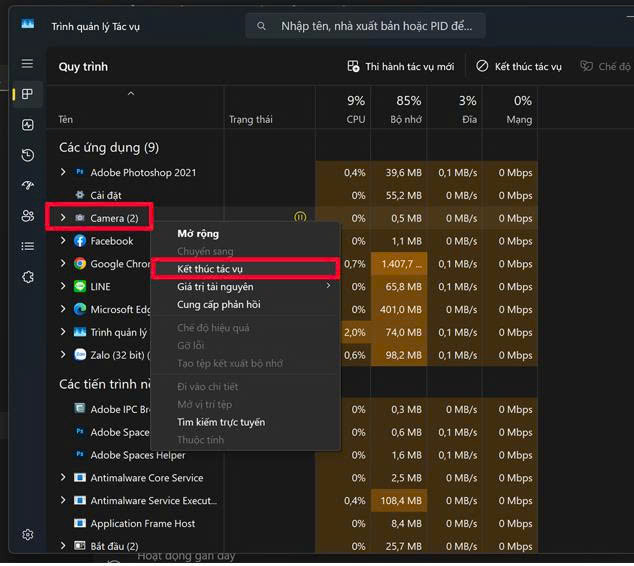Screen dimensions: 634x566
Task: Expand the Google Chrome process group
Action: 63,264
